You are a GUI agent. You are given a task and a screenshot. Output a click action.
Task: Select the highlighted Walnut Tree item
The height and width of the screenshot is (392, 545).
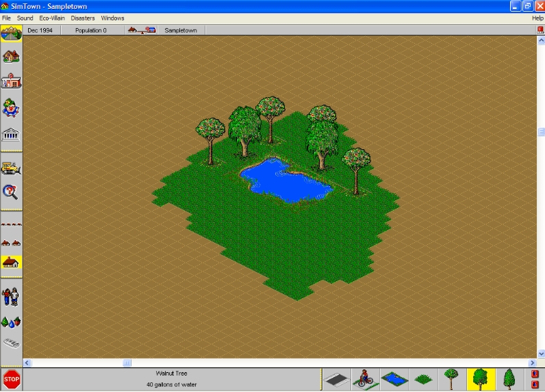coord(481,379)
